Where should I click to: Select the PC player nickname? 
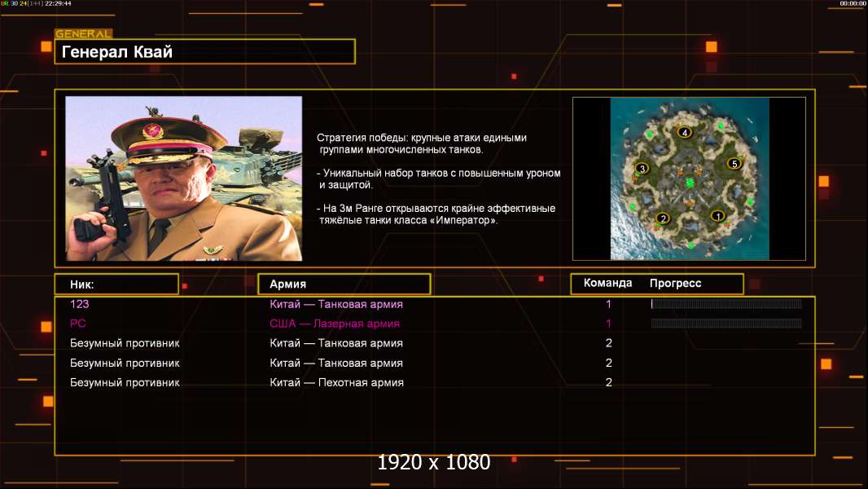tap(78, 324)
